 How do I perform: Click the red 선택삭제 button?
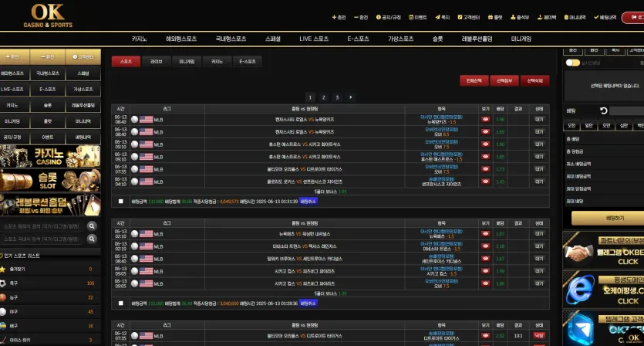pos(534,80)
